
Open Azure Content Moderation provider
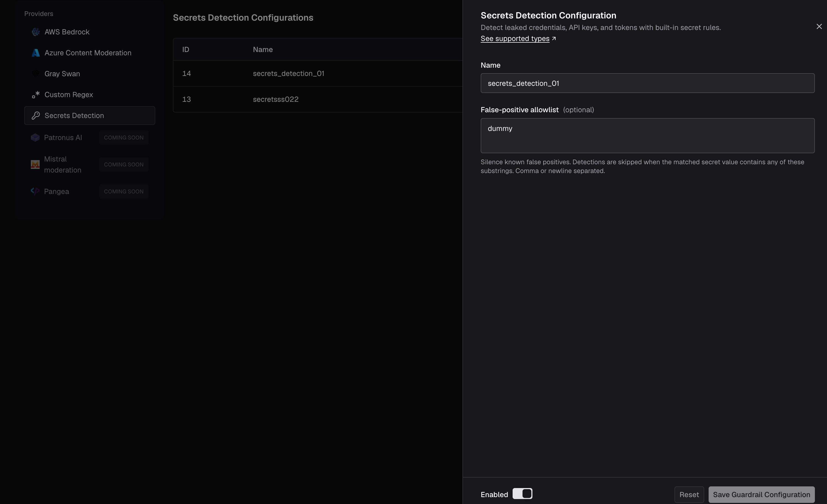(x=90, y=53)
